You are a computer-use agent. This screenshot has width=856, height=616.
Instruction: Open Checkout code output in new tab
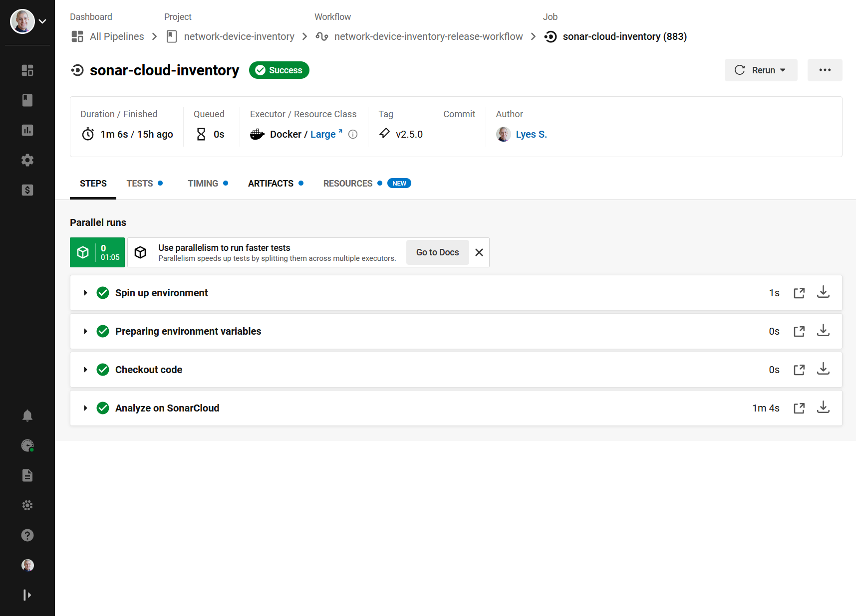tap(799, 370)
